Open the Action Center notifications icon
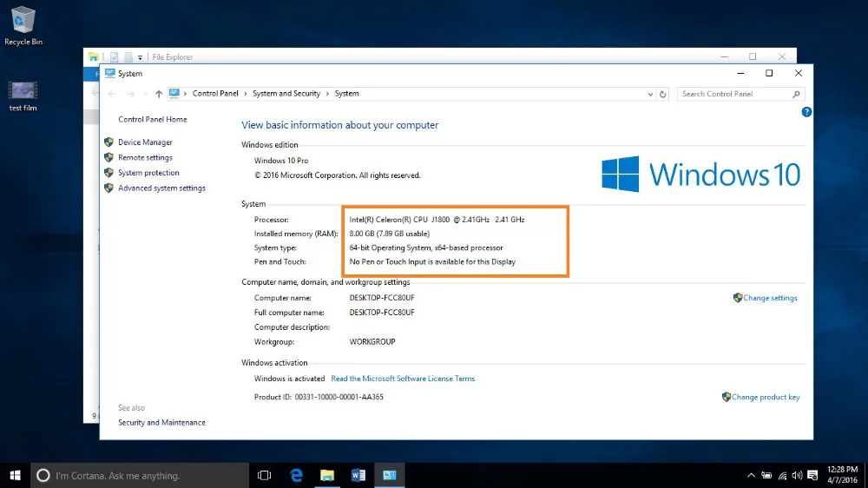Screen dimensions: 868x488 pyautogui.click(x=812, y=475)
